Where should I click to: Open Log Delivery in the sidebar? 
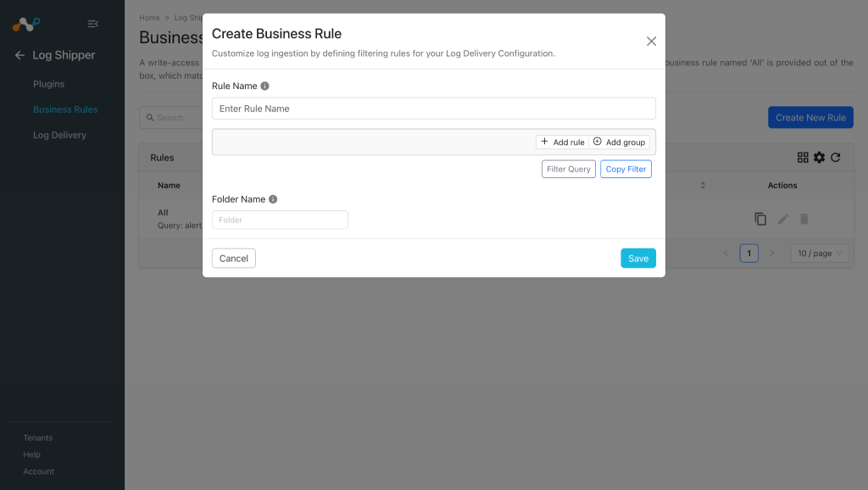59,135
